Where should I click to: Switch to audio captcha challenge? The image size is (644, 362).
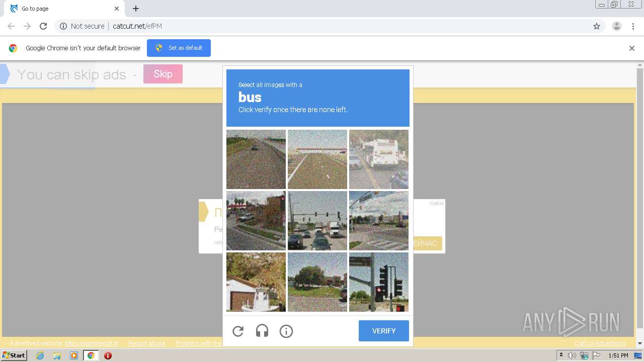click(262, 331)
